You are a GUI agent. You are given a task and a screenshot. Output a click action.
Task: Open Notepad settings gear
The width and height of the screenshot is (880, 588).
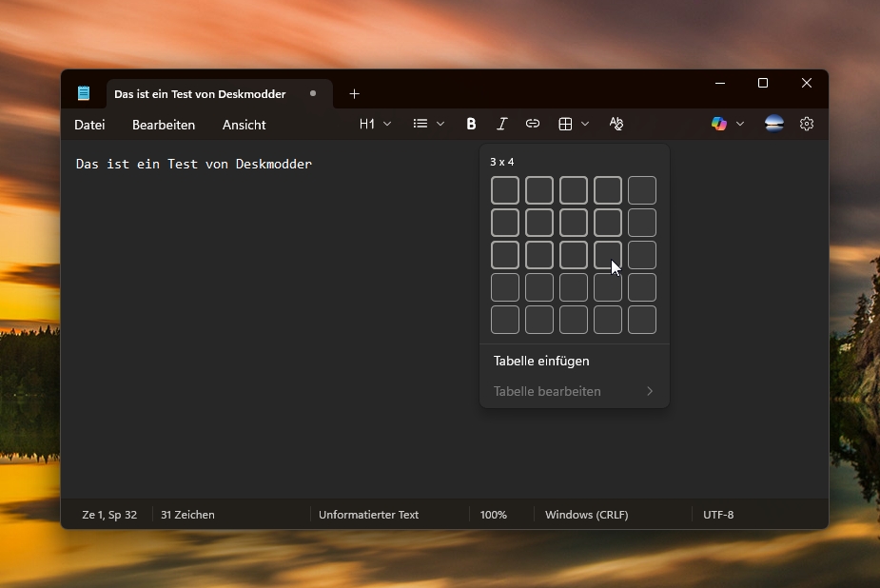pos(807,124)
